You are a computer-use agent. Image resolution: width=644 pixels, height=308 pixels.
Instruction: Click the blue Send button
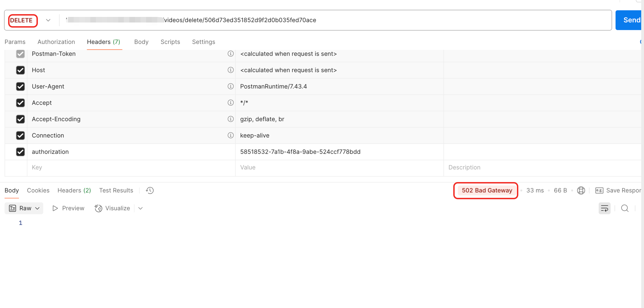tap(630, 20)
